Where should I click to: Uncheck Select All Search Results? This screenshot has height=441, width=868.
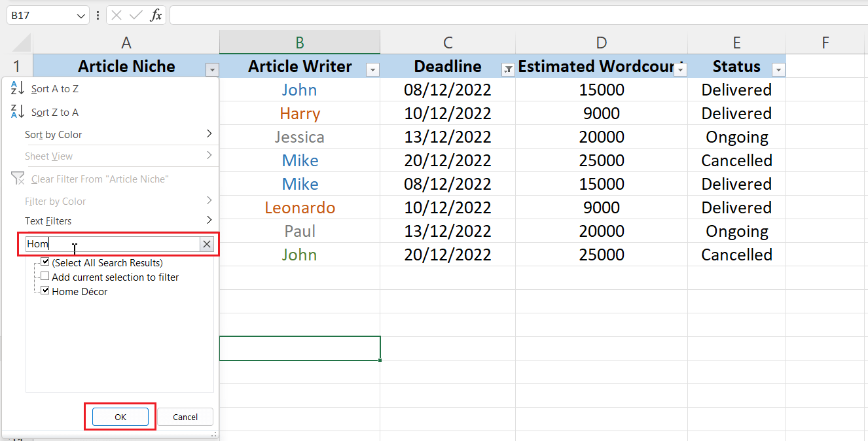pyautogui.click(x=45, y=262)
